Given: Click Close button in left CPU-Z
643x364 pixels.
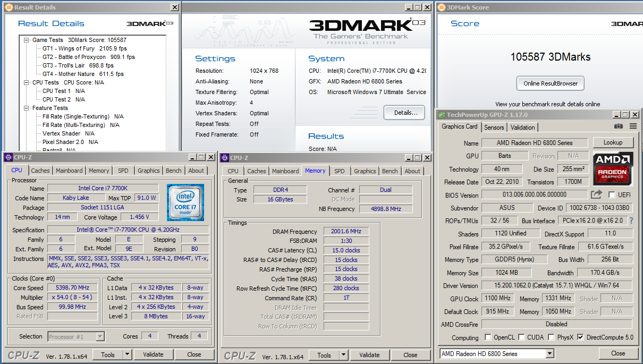Looking at the screenshot, I should click(194, 354).
